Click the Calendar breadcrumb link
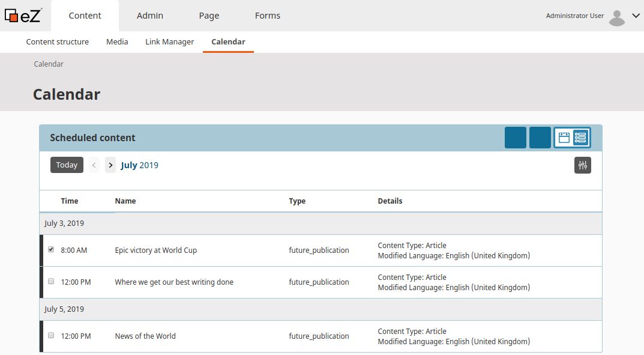The height and width of the screenshot is (355, 644). point(49,64)
